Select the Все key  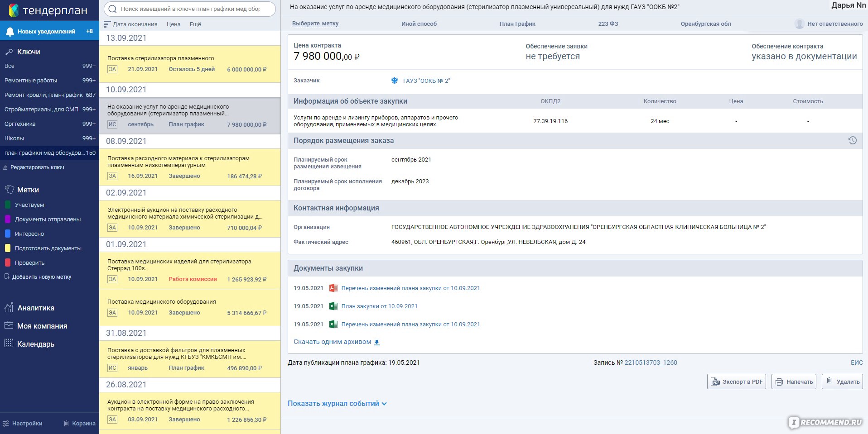(x=49, y=66)
